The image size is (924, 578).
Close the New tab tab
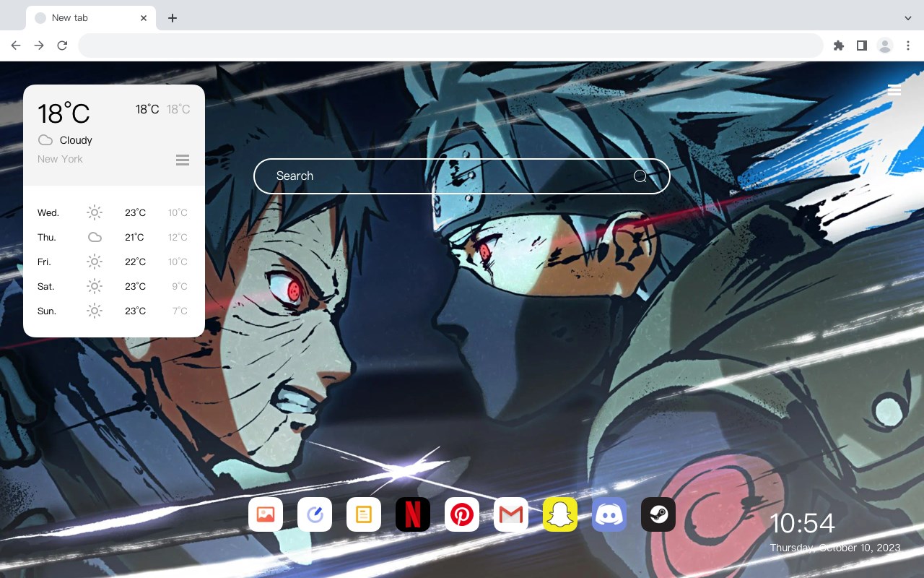pyautogui.click(x=144, y=18)
